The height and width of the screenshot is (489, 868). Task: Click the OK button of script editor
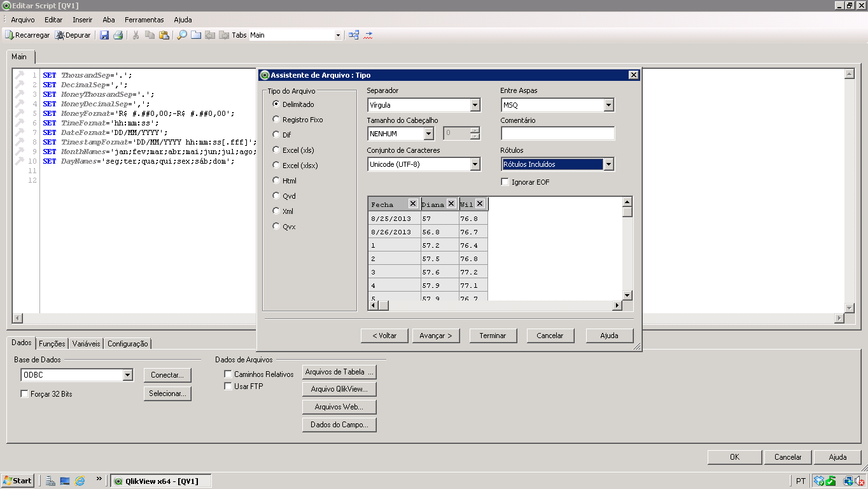(x=734, y=457)
